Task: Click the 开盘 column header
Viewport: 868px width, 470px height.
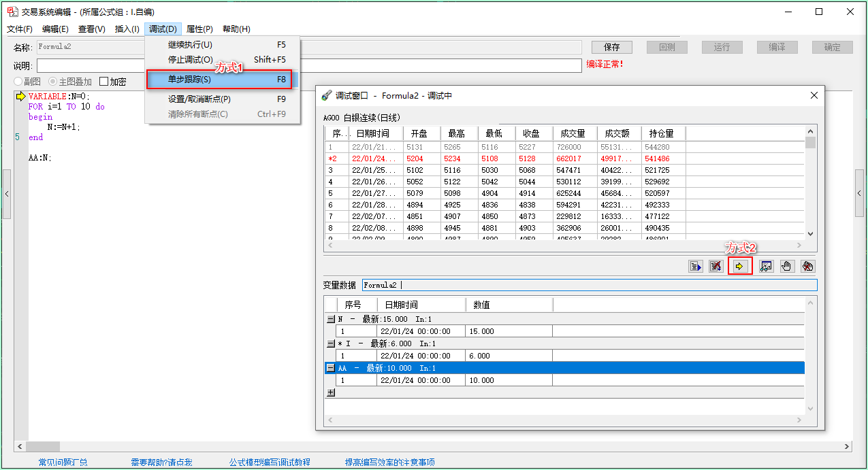Action: click(x=422, y=133)
